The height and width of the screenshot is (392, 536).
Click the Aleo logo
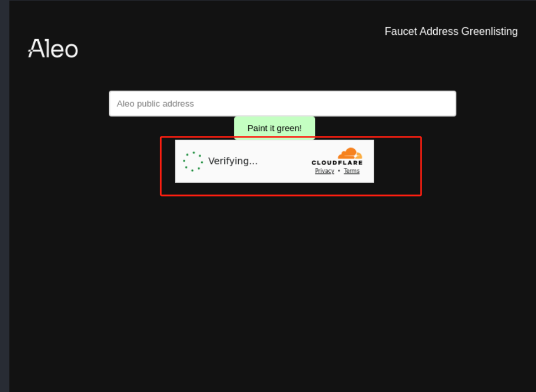click(x=53, y=49)
